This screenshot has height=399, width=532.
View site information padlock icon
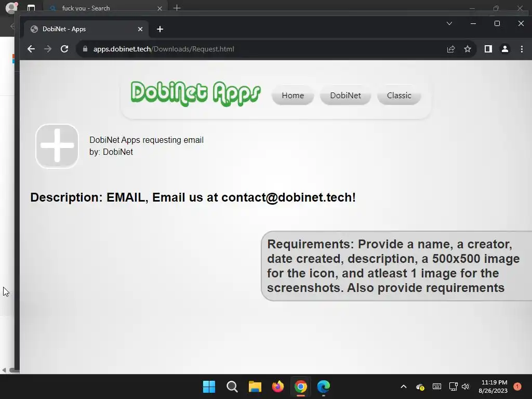point(85,49)
